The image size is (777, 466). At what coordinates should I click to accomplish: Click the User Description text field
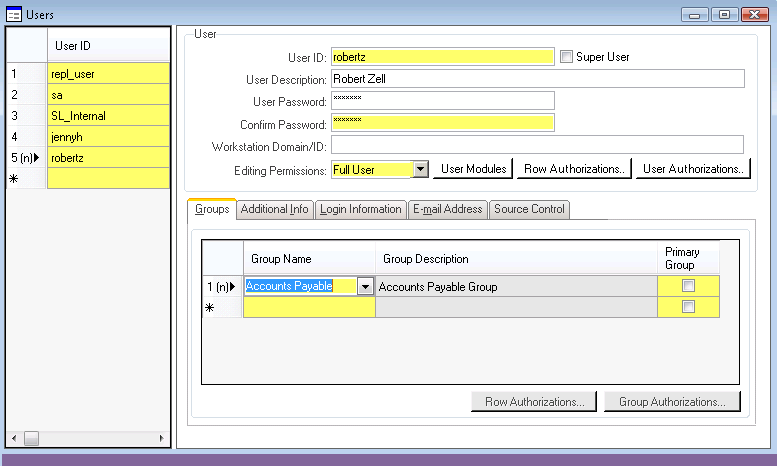537,79
